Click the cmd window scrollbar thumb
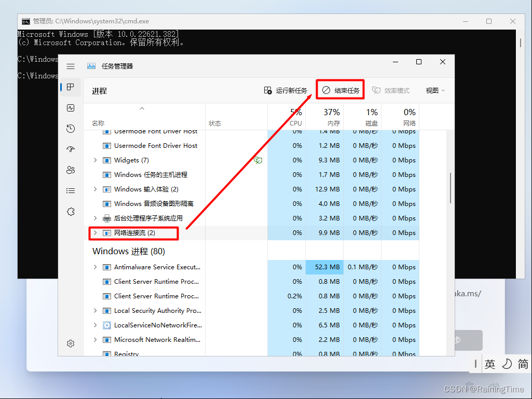 (521, 43)
